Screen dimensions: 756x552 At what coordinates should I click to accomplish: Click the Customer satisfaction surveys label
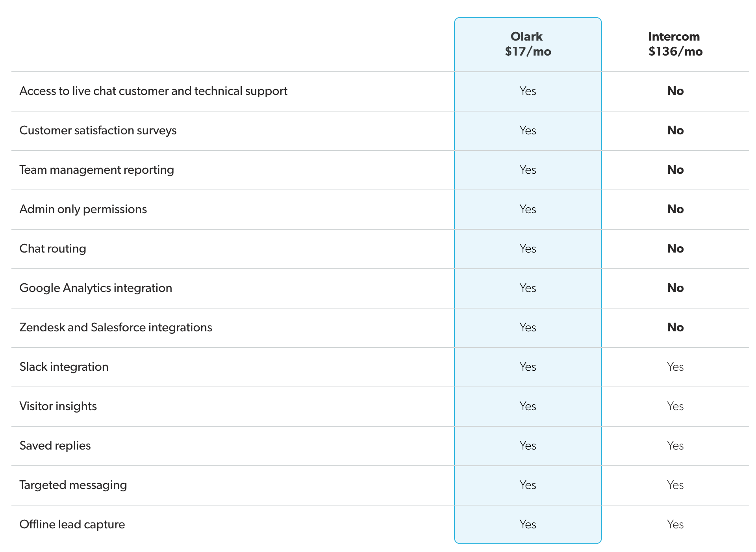(98, 130)
